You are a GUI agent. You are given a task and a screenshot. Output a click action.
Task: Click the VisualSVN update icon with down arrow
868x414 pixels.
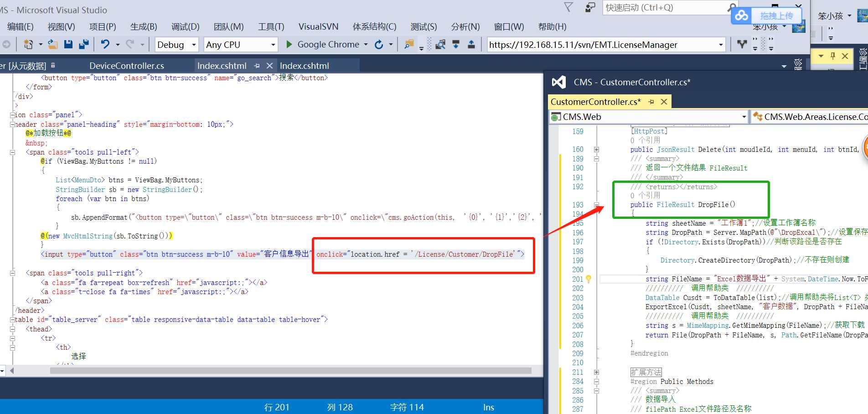click(x=456, y=44)
